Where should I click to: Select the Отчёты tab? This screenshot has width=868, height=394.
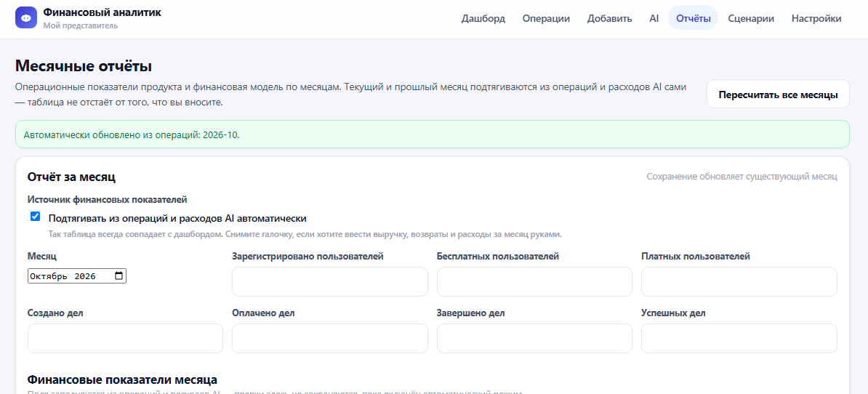(693, 18)
